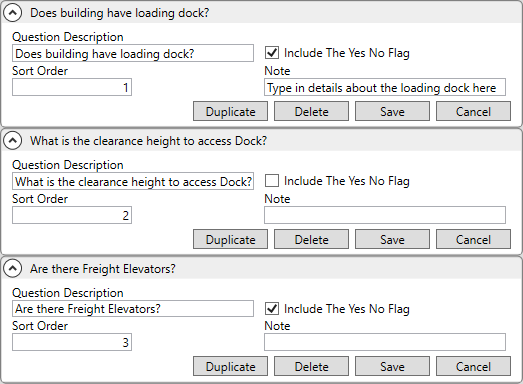
Task: Click header text 'What is the clearance height to access Dock?'
Action: tap(149, 141)
